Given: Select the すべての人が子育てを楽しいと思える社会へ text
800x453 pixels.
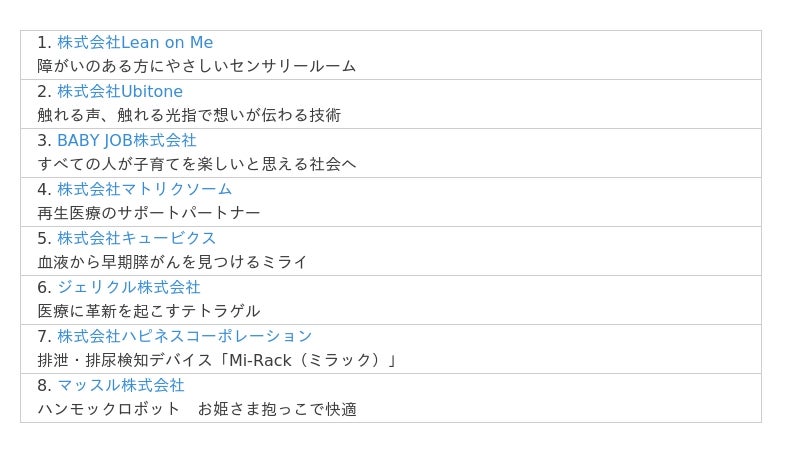Looking at the screenshot, I should [x=197, y=164].
